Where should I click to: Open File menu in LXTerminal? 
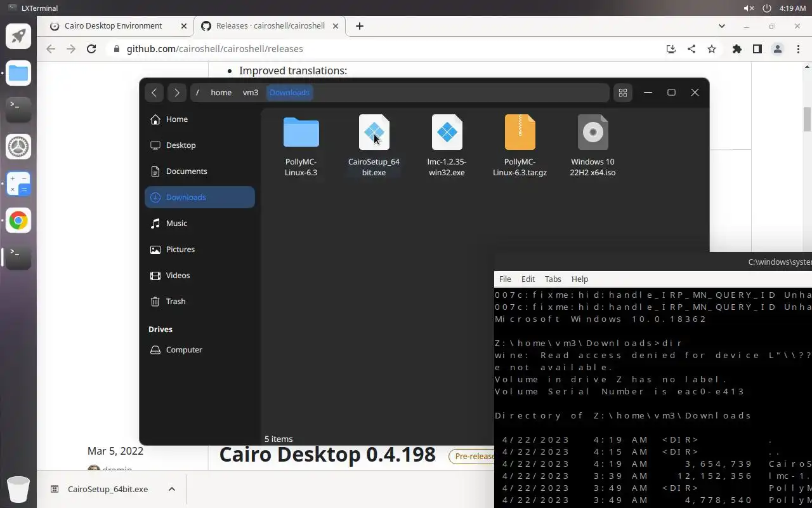505,279
